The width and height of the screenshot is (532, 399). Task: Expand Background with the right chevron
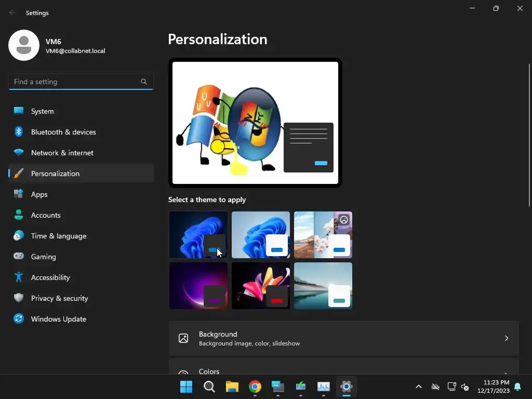506,338
